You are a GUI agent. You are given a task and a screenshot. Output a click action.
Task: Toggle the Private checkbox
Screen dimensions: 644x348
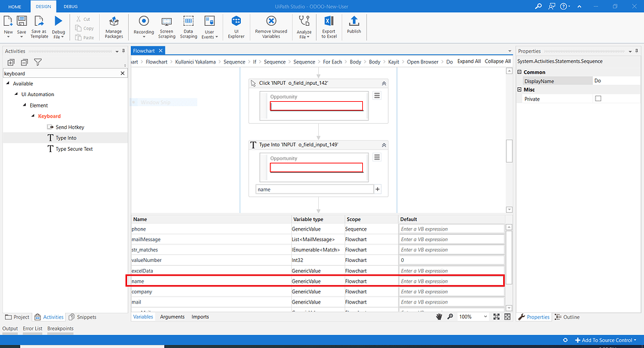tap(598, 99)
